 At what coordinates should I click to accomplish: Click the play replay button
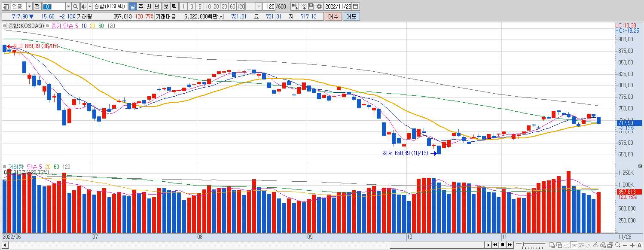point(488,245)
